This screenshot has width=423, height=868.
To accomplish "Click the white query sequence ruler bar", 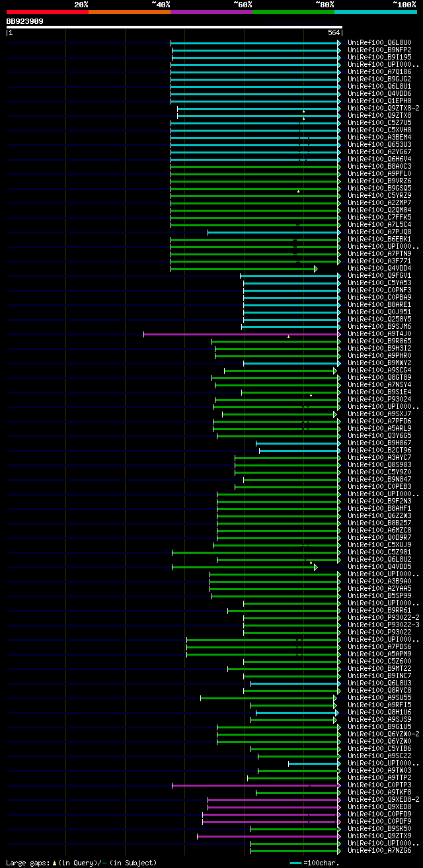I will pyautogui.click(x=174, y=27).
